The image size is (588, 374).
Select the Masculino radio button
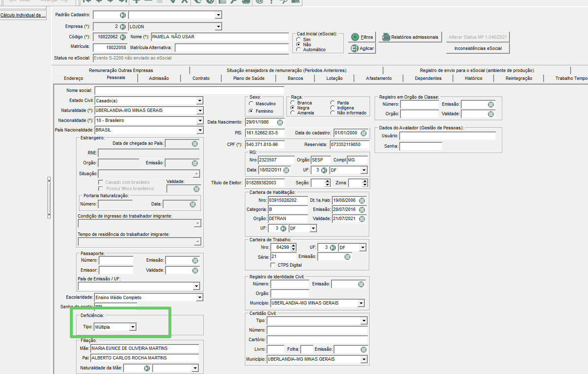[x=251, y=104]
